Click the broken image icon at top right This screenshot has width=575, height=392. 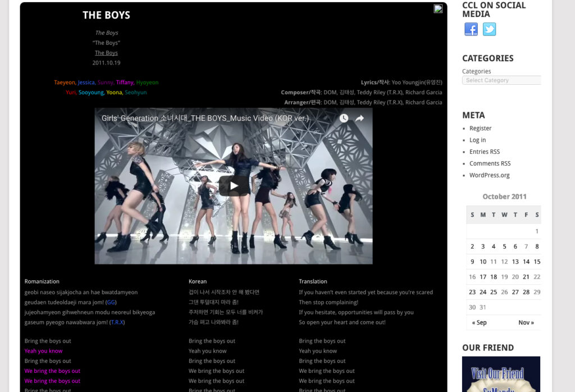coord(438,8)
